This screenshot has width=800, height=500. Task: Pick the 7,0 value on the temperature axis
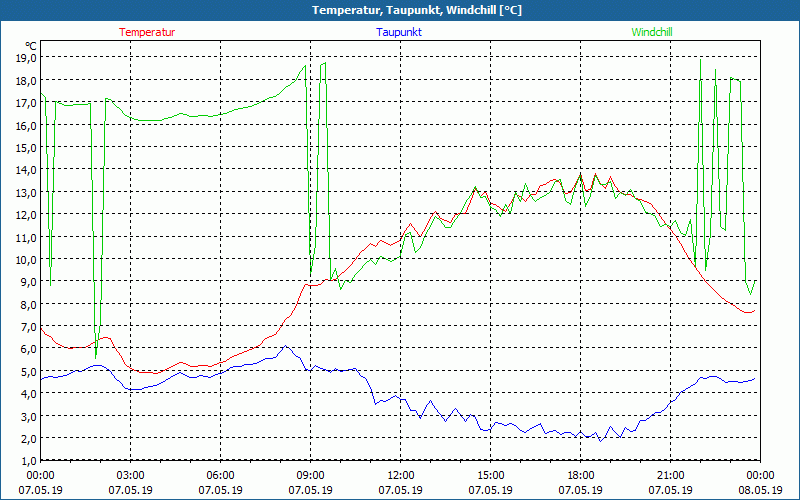25,327
